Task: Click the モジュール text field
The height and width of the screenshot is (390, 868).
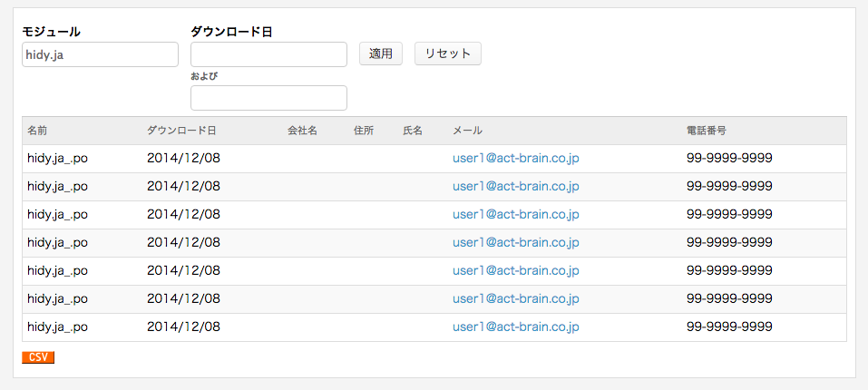Action: point(100,54)
